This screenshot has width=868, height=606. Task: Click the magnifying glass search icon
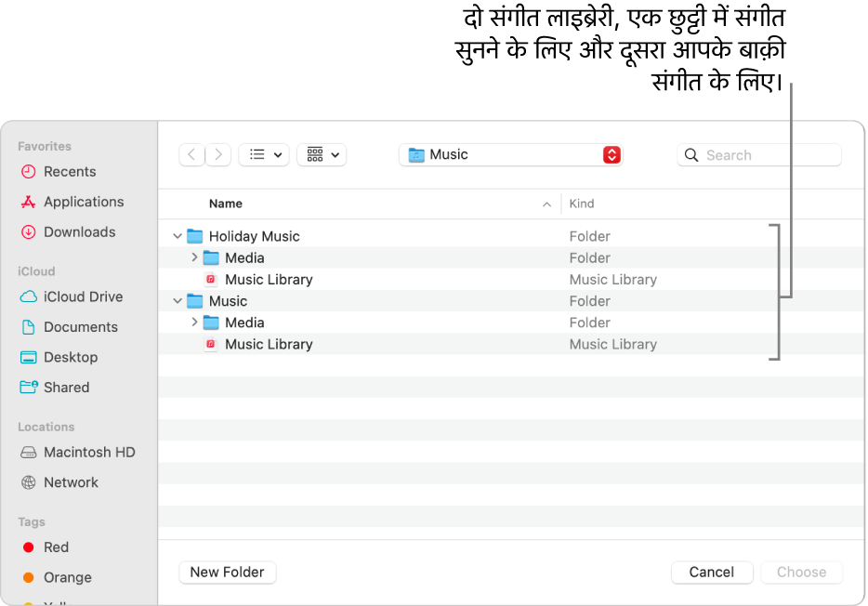point(691,155)
